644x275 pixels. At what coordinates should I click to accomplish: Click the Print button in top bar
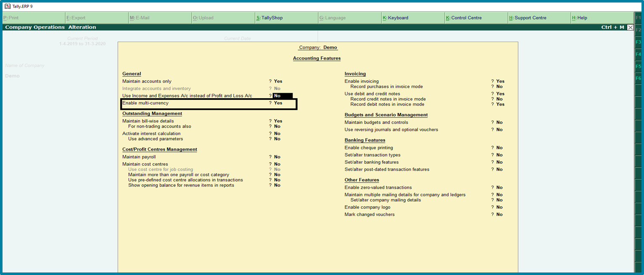click(34, 18)
